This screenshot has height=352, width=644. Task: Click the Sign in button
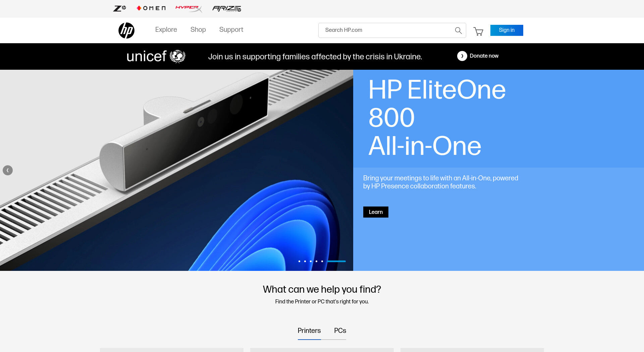[x=506, y=30]
